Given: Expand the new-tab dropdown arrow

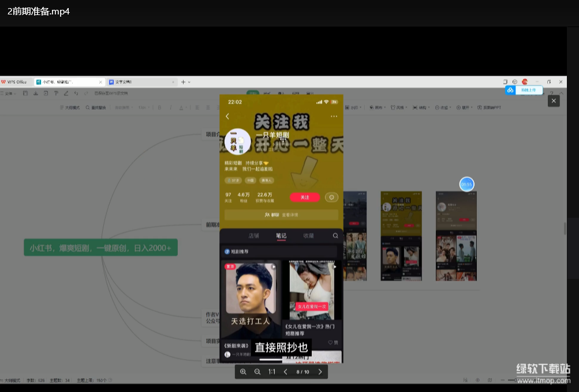Looking at the screenshot, I should [189, 82].
